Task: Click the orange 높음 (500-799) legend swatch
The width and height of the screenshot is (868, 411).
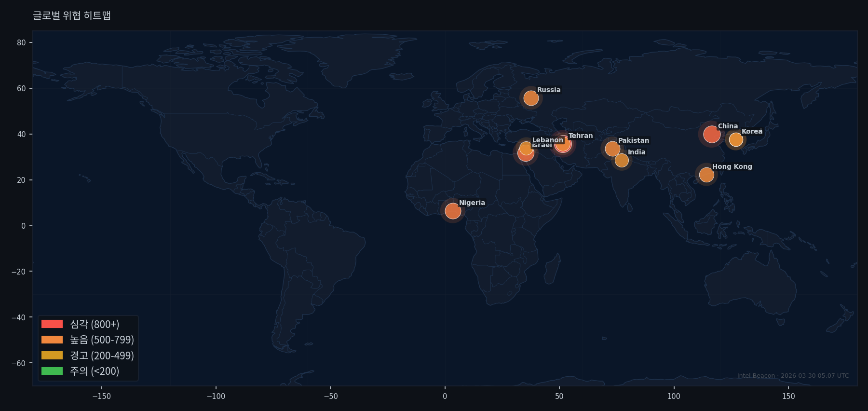Action: pos(52,340)
